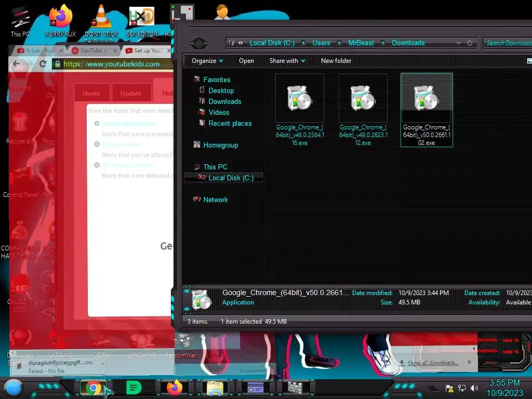Viewport: 532px width, 399px height.
Task: Click the youtubekids.com address bar in Chrome
Action: 114,64
